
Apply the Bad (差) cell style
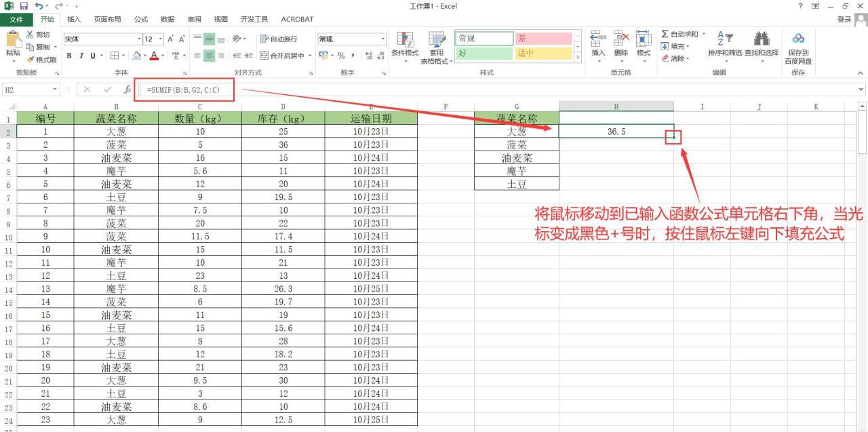coord(544,39)
